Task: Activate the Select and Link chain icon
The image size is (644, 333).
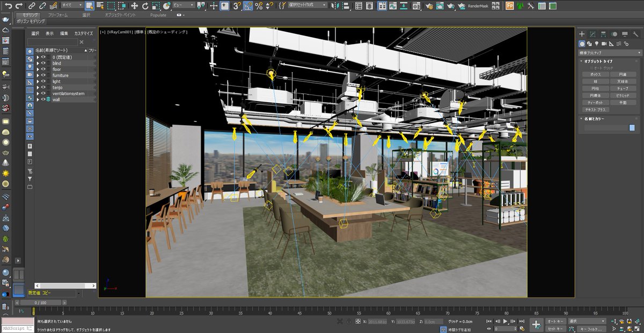Action: [x=32, y=6]
